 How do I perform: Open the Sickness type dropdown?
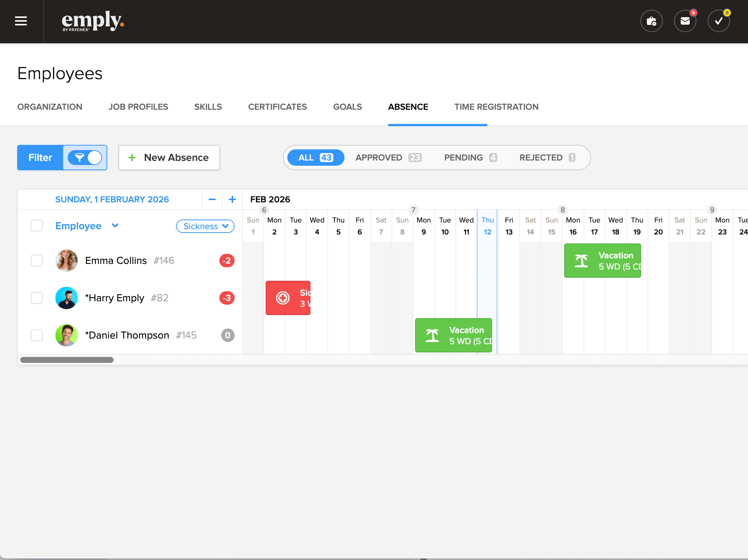point(205,226)
